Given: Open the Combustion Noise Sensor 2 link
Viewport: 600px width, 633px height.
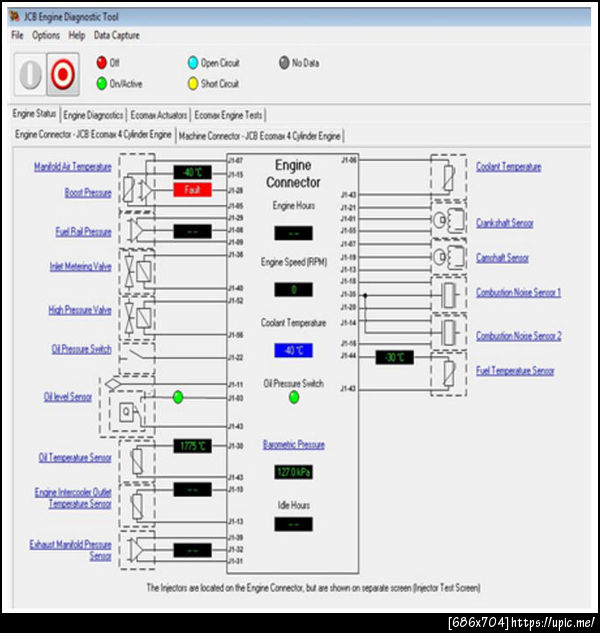Looking at the screenshot, I should (x=519, y=336).
